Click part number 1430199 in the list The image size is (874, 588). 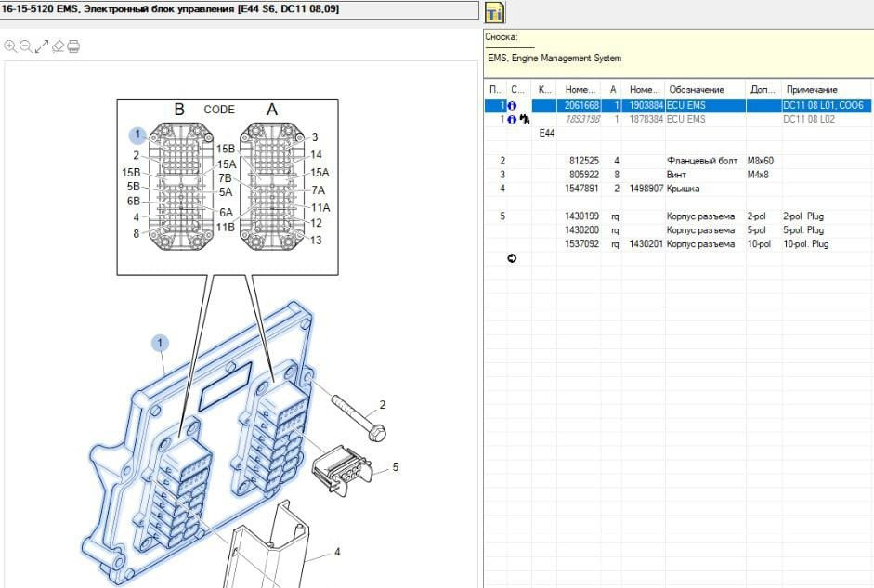pyautogui.click(x=583, y=216)
